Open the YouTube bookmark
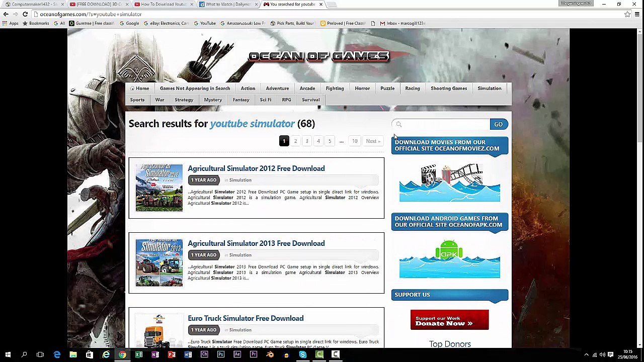The width and height of the screenshot is (644, 362). pyautogui.click(x=205, y=23)
